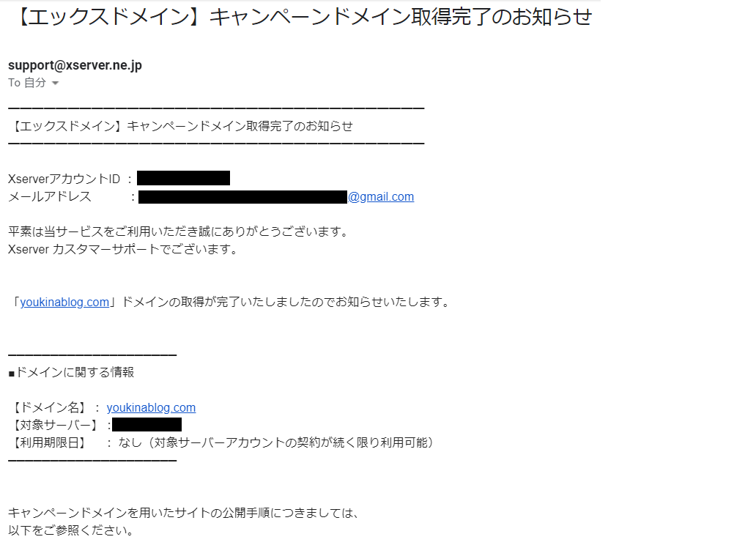Click the メールアドレス label

click(x=50, y=197)
